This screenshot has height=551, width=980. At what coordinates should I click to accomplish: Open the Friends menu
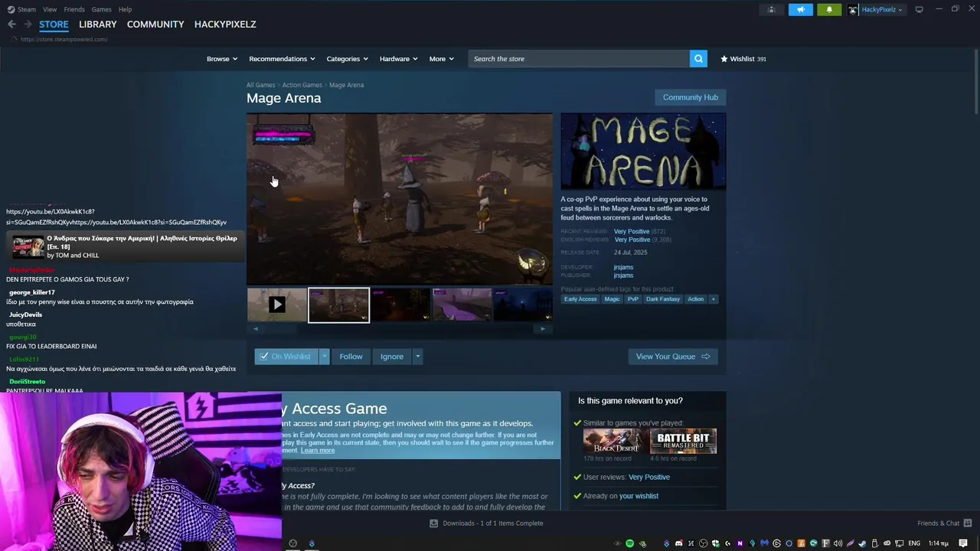(74, 9)
